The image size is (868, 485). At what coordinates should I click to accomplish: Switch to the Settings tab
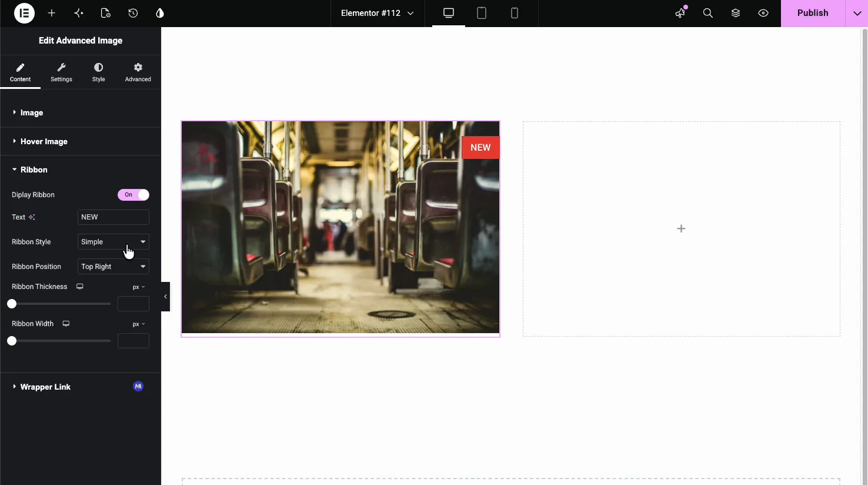coord(61,72)
